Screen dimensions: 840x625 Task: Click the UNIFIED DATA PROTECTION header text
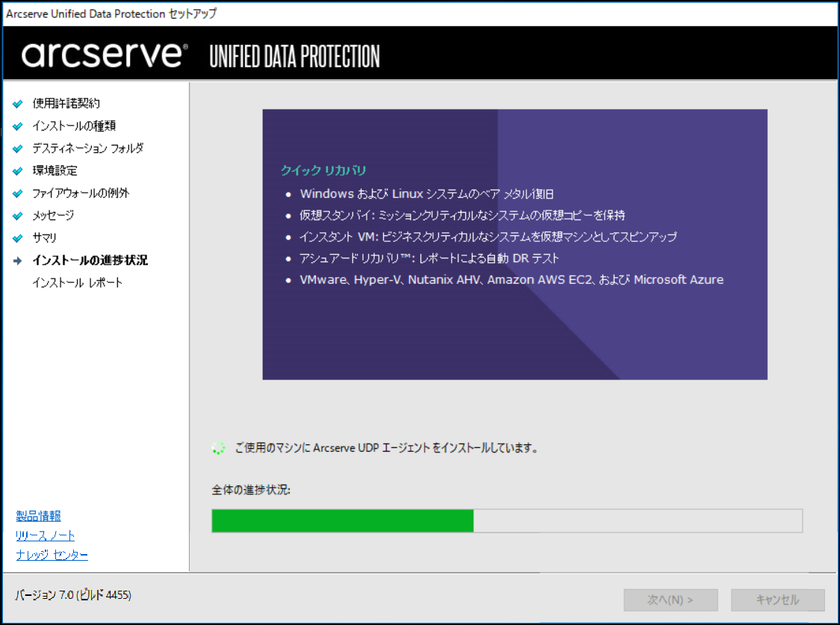coord(295,56)
